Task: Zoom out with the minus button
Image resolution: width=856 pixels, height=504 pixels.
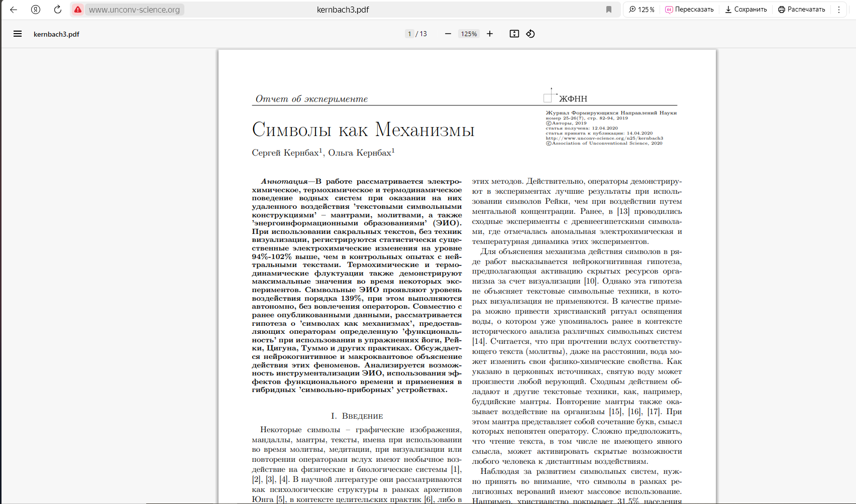Action: [448, 34]
